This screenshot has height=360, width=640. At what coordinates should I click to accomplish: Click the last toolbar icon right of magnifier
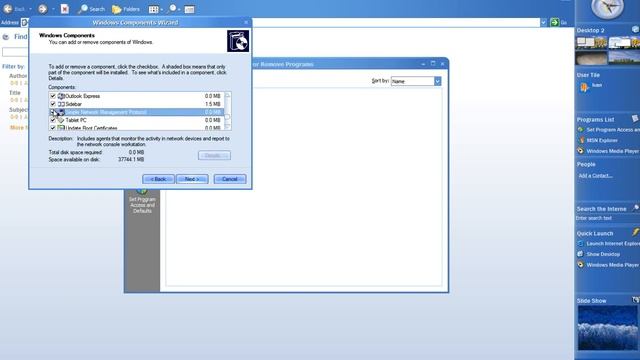(189, 9)
